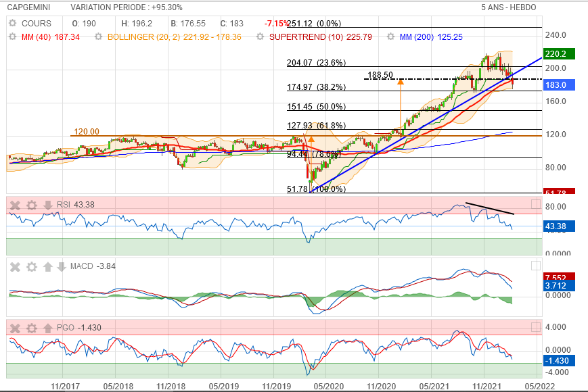The height and width of the screenshot is (392, 588).
Task: Move the PGO panel up
Action: [47, 328]
